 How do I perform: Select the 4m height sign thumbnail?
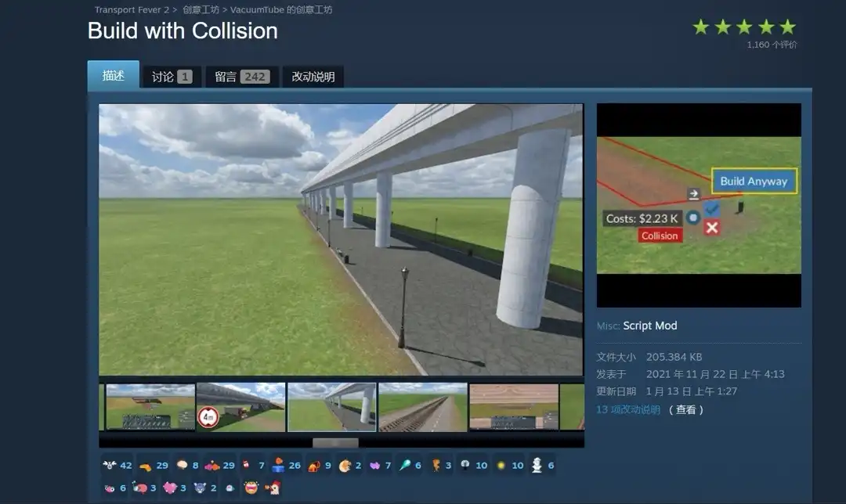coord(240,406)
